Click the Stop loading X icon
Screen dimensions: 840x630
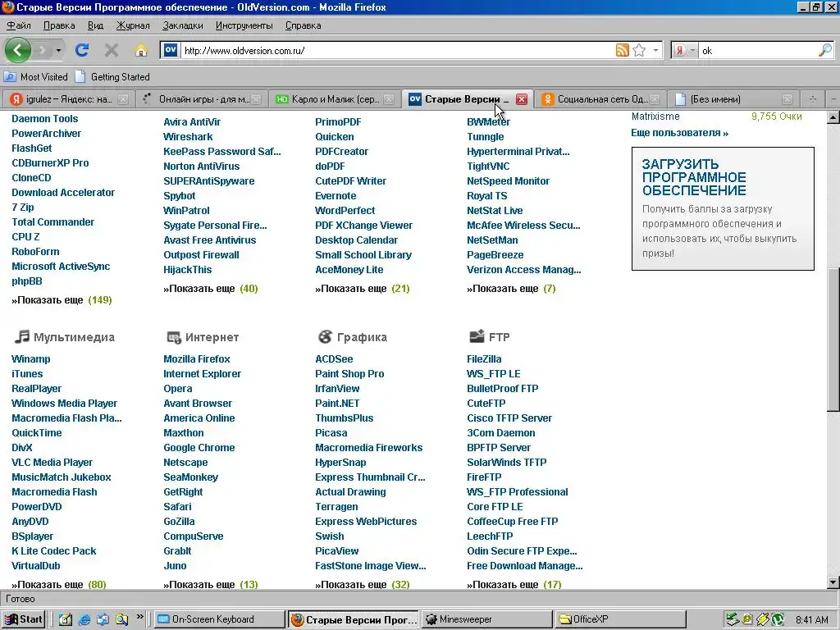[112, 50]
